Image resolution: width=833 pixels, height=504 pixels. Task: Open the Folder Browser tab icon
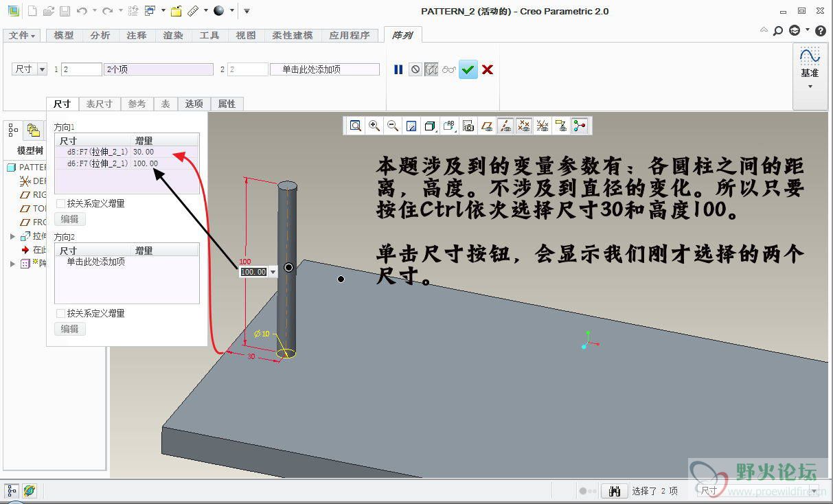pyautogui.click(x=33, y=130)
